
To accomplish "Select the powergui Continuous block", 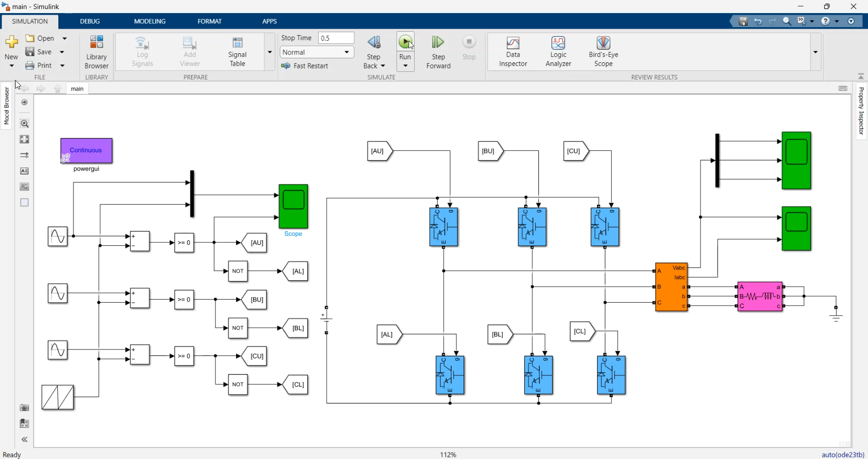I will point(87,151).
